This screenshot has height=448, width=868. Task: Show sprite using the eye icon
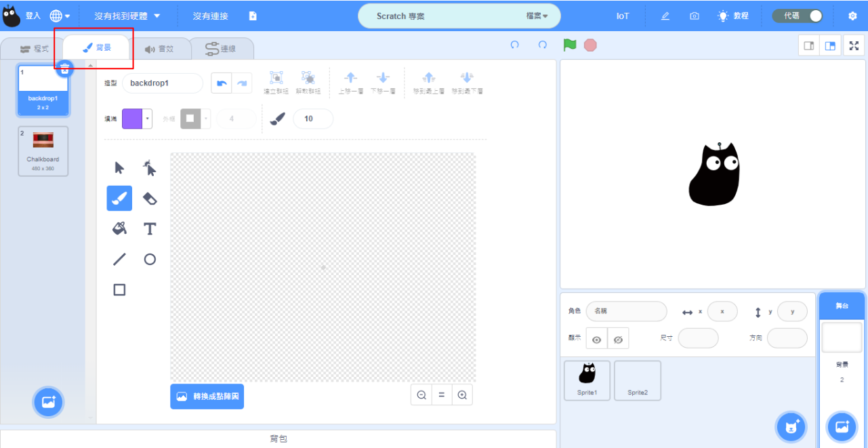pos(596,339)
